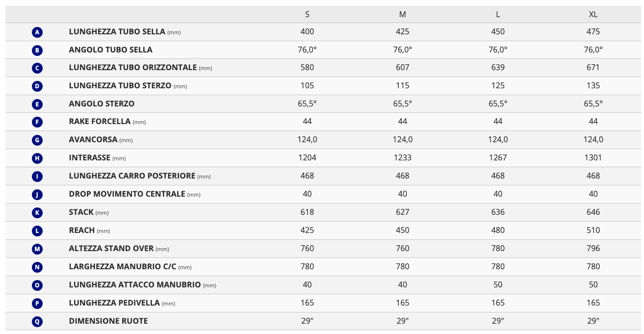Image resolution: width=644 pixels, height=334 pixels.
Task: Click the letter A badge icon
Action: (37, 32)
